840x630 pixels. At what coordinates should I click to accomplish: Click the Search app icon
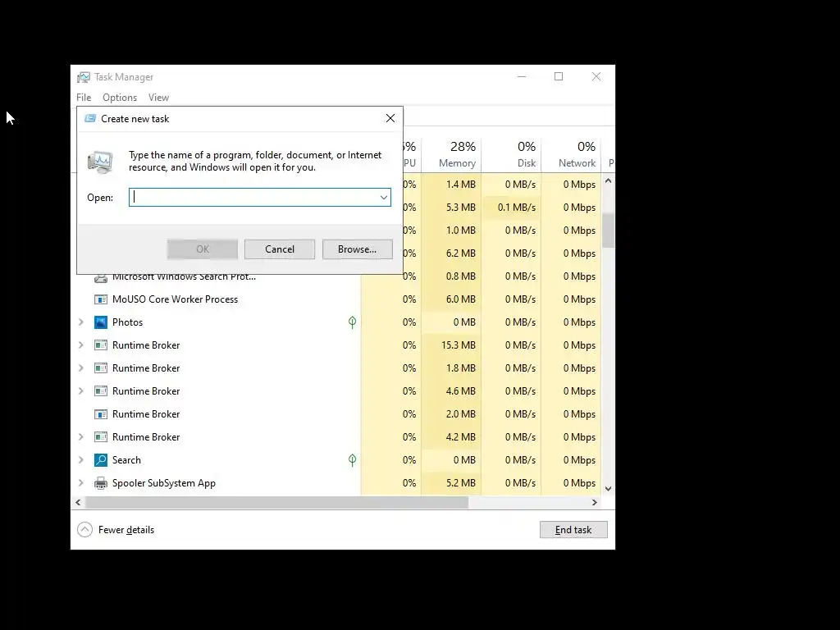[101, 460]
